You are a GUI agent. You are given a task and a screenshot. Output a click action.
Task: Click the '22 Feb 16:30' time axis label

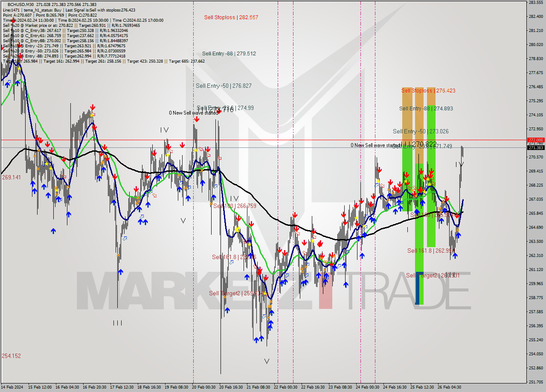(x=313, y=387)
